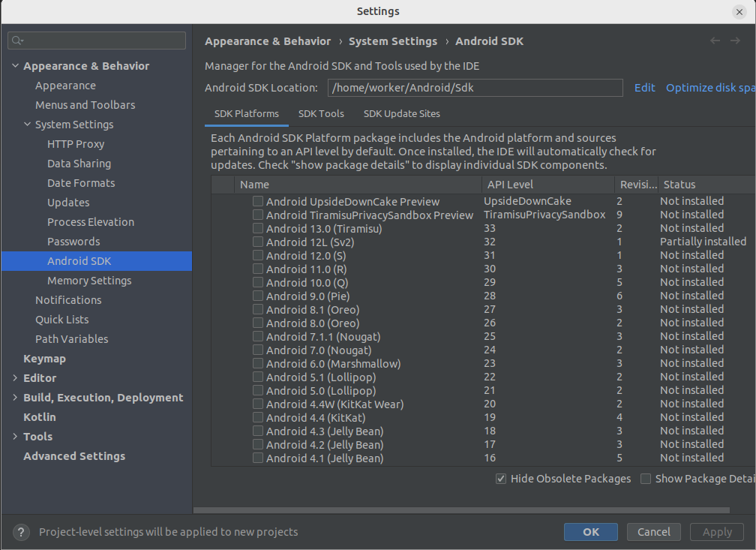Viewport: 756px width, 550px height.
Task: Check Android TiramisuPrivacySandbox Preview checkbox
Action: click(258, 215)
